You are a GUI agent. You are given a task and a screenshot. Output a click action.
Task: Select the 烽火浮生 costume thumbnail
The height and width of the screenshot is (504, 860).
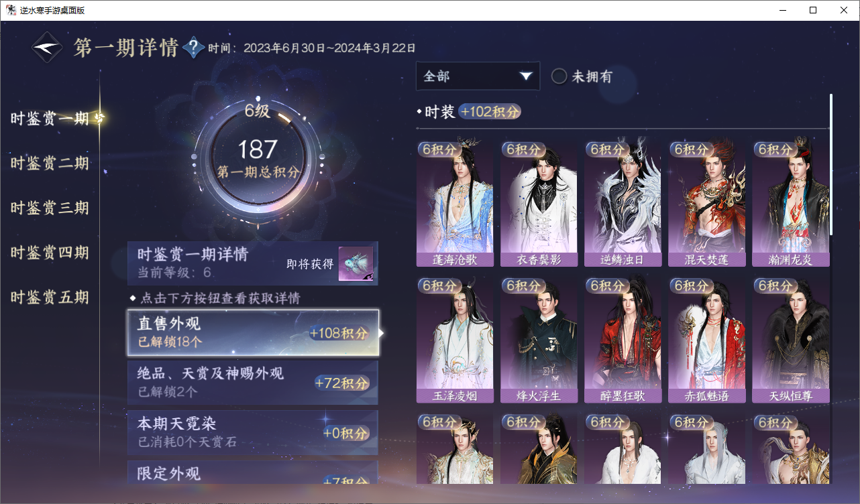coord(539,340)
